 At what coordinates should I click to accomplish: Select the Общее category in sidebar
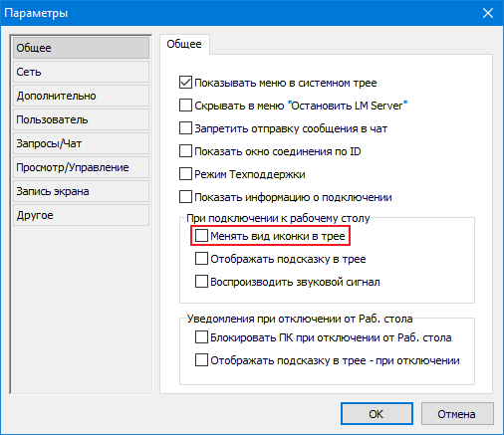pyautogui.click(x=81, y=48)
